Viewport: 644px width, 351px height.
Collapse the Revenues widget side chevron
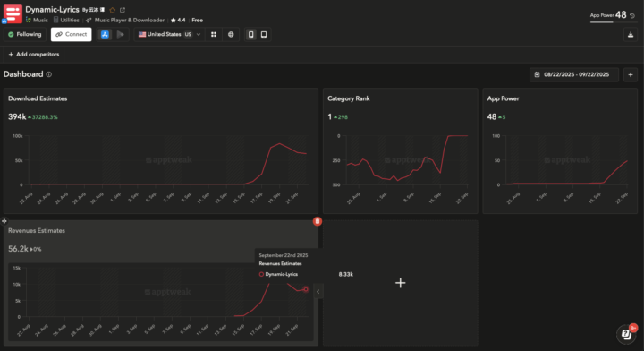coord(318,291)
